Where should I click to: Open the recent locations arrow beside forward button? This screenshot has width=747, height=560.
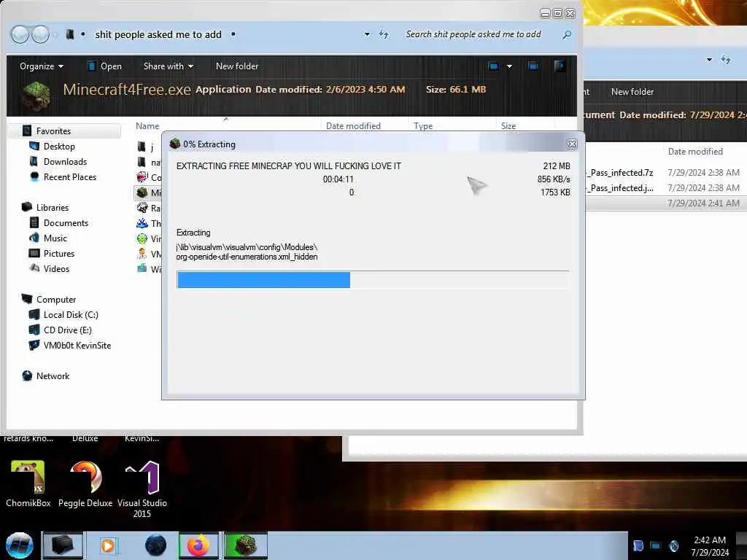point(55,35)
